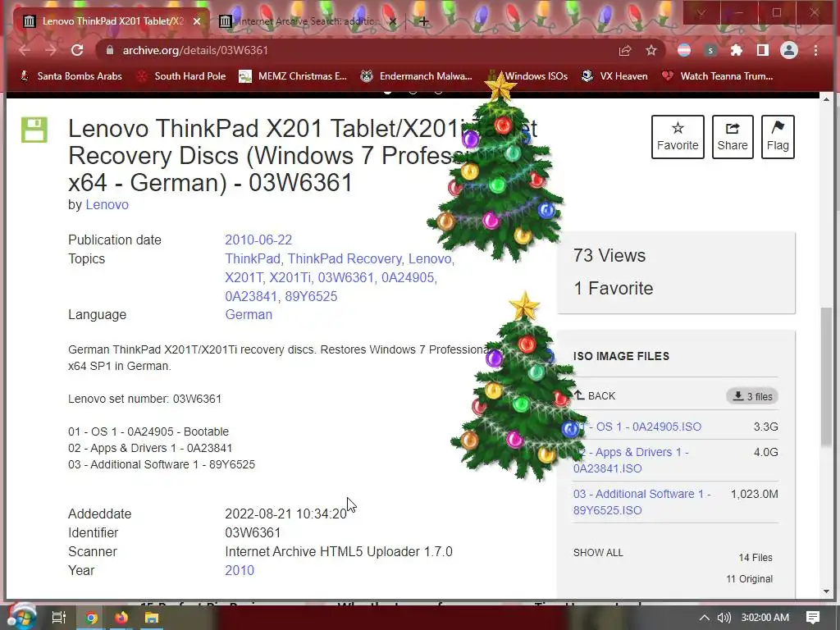Click the scrollbar up arrow
Image resolution: width=840 pixels, height=630 pixels.
click(826, 99)
